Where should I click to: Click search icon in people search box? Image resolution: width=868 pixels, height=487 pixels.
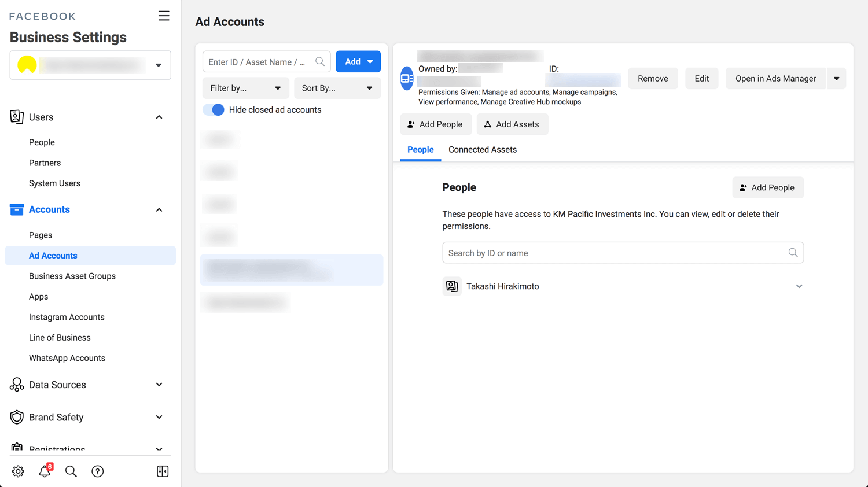[x=793, y=253]
